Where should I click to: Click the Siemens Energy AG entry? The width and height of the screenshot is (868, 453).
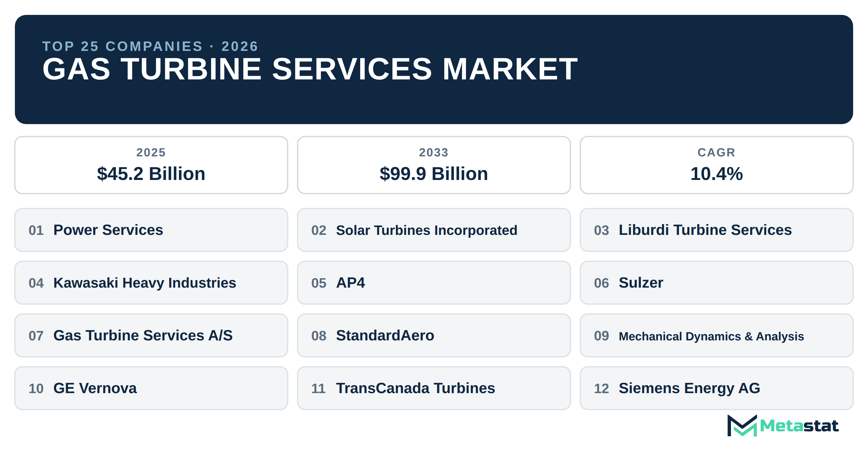point(716,388)
